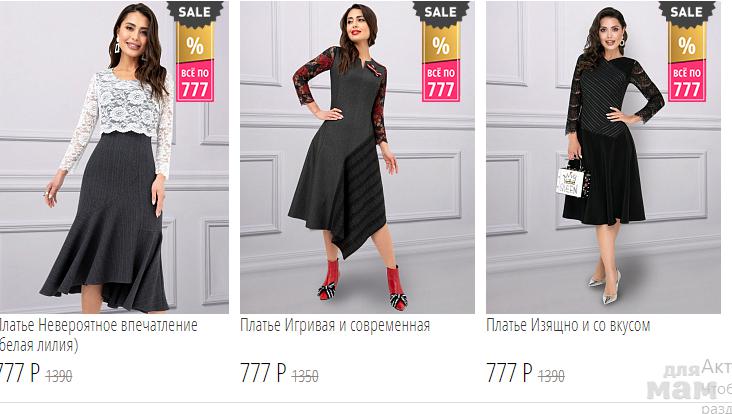Click pink 'ВСЁ ПО 777' tag on second product
The image size is (732, 414).
click(441, 81)
